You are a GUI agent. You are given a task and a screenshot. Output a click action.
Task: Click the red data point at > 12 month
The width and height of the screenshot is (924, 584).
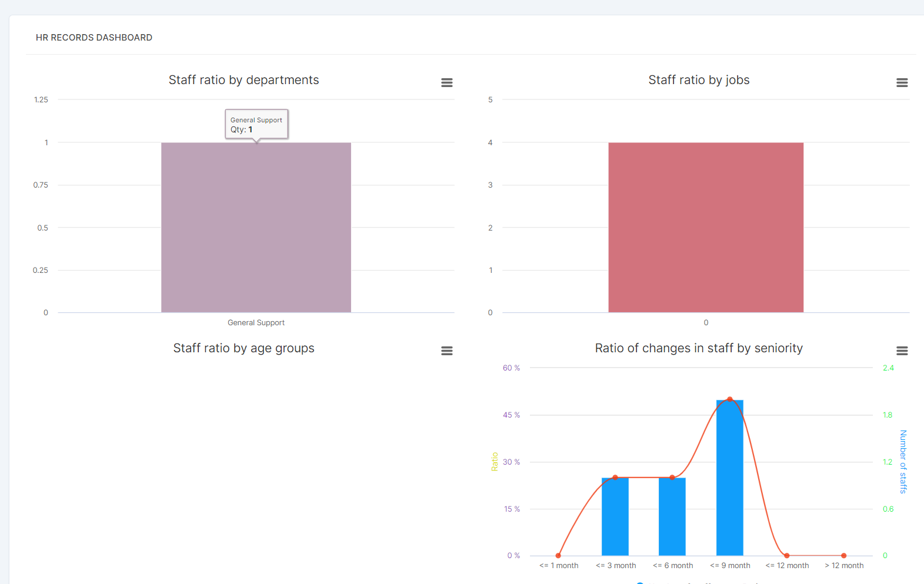coord(843,555)
